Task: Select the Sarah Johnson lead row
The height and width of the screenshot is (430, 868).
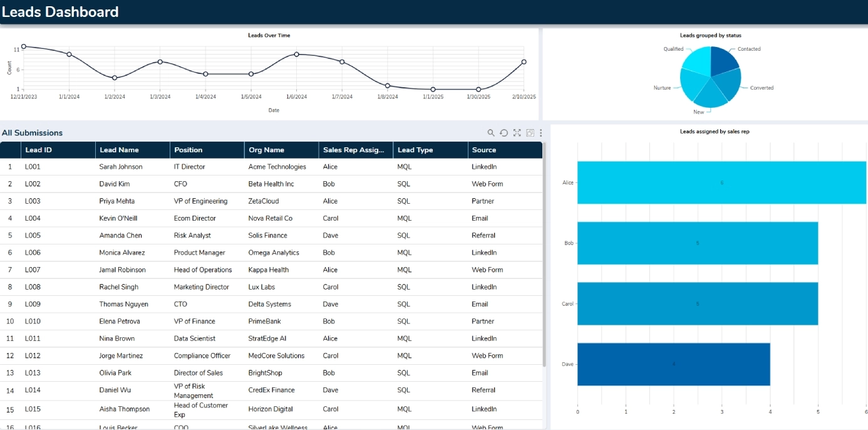Action: 121,167
